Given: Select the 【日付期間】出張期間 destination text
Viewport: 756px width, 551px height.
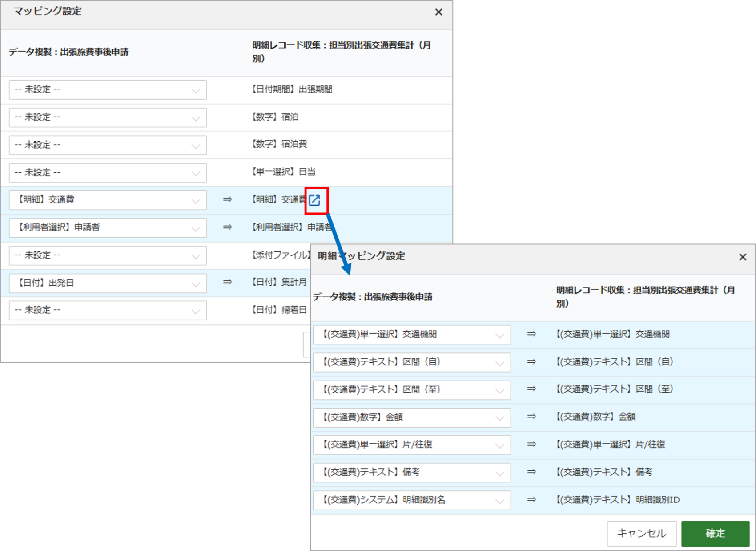Looking at the screenshot, I should 292,89.
